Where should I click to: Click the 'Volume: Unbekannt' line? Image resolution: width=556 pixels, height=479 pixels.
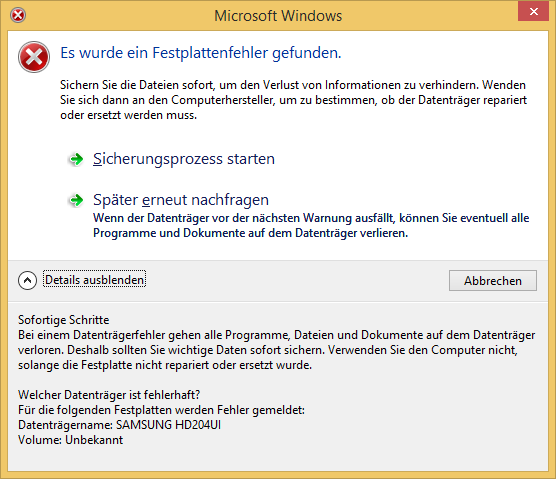tap(70, 440)
